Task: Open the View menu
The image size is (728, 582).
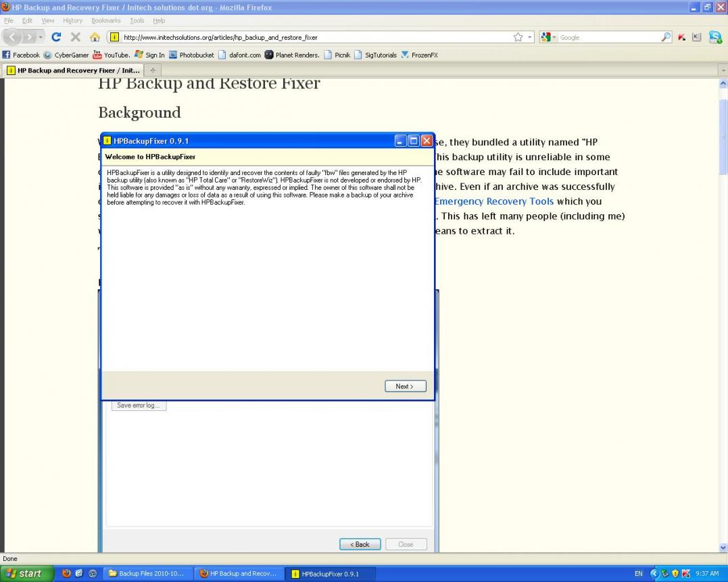Action: pyautogui.click(x=48, y=20)
